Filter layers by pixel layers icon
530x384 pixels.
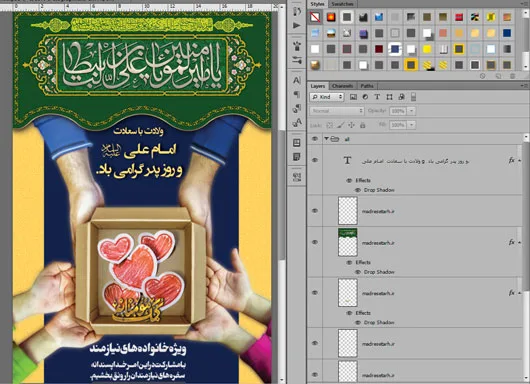(353, 97)
